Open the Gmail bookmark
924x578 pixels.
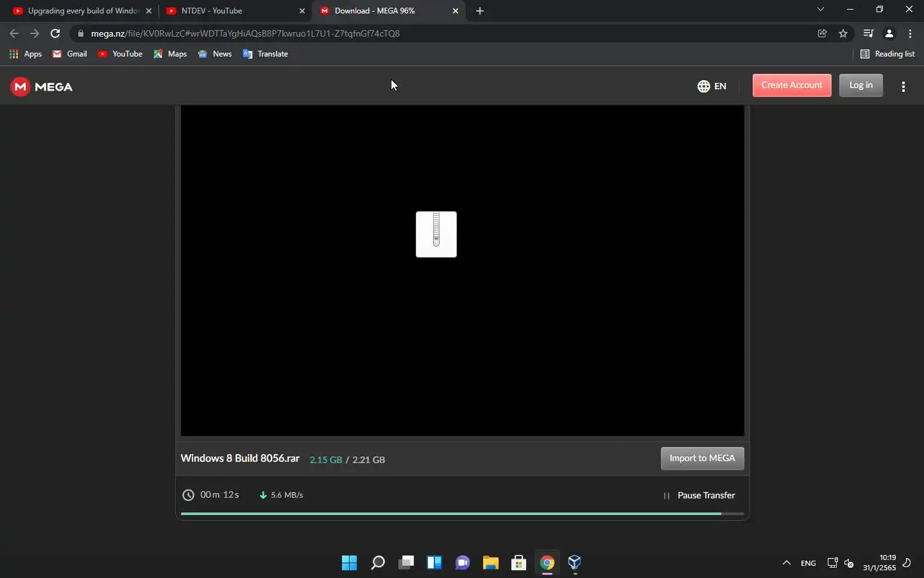pos(70,54)
